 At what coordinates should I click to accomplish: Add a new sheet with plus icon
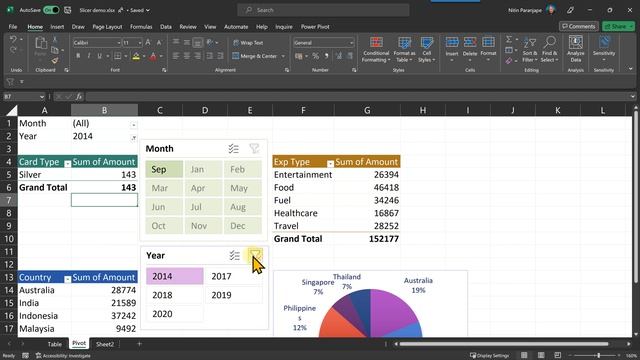[139, 344]
